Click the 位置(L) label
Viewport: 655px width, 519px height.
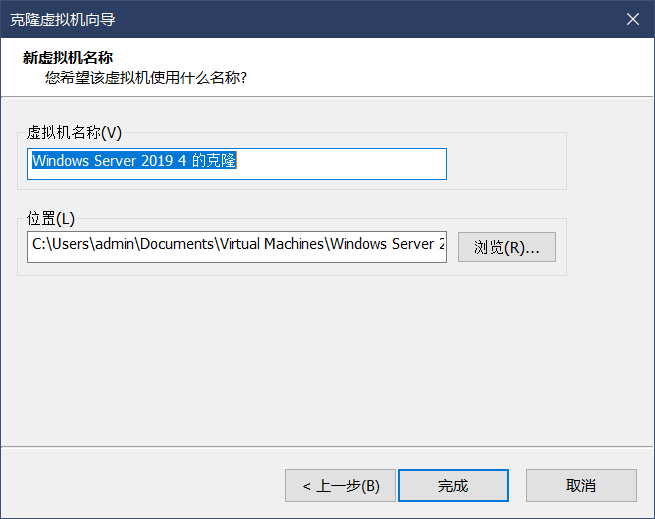point(51,218)
